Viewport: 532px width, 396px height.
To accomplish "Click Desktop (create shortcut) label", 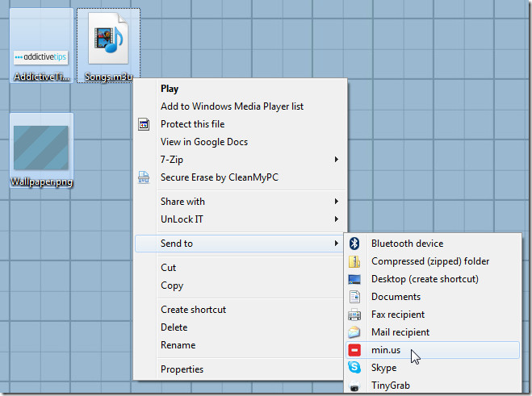I will (x=425, y=279).
